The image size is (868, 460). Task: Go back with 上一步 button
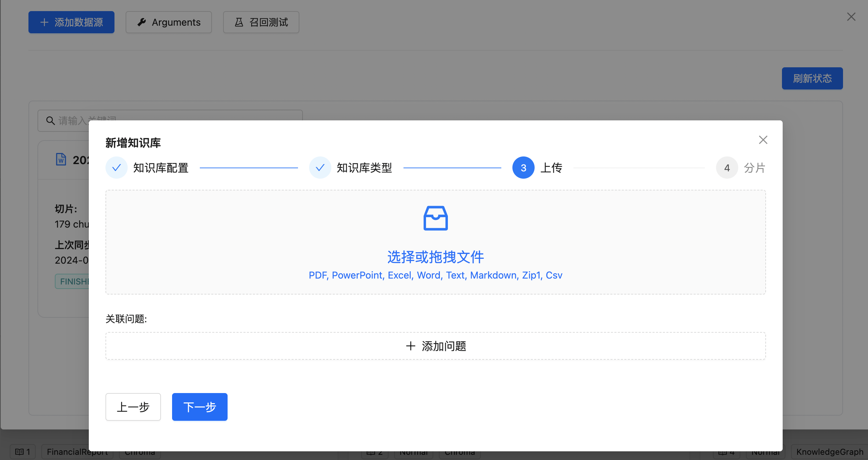pos(133,407)
